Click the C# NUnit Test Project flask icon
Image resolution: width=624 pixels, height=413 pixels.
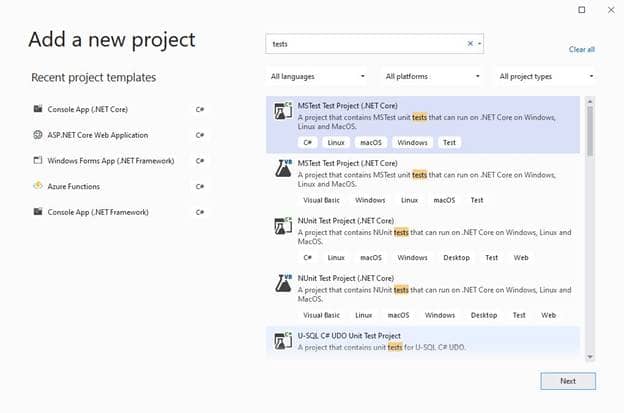283,226
